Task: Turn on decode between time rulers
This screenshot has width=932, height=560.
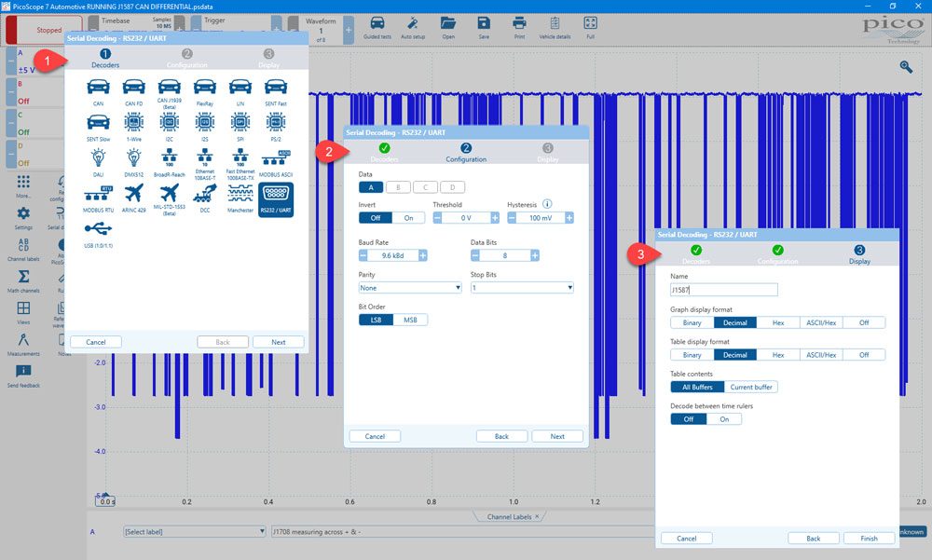Action: click(x=724, y=419)
